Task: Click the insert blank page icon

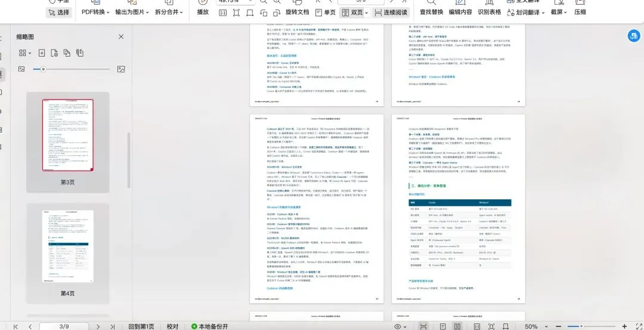Action: [x=42, y=53]
